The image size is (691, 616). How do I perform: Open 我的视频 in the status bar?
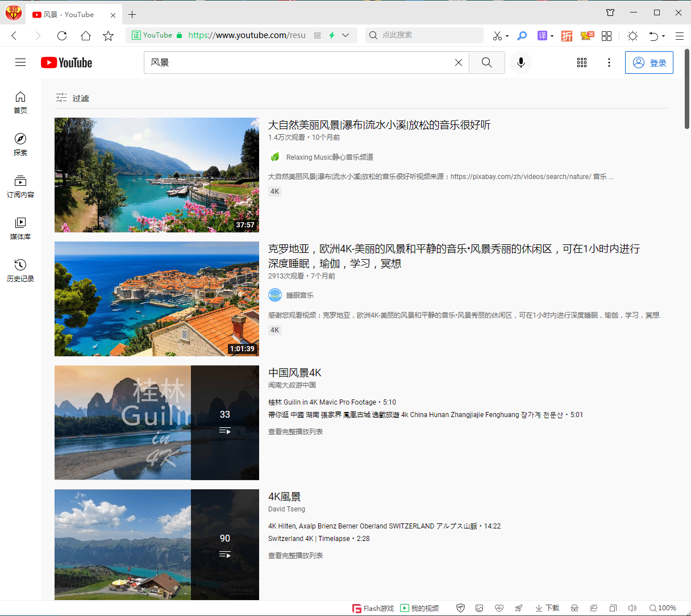point(419,608)
